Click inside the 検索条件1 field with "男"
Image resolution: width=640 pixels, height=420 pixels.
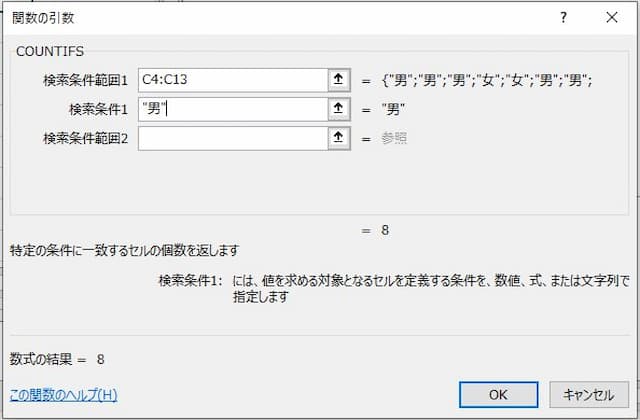click(x=233, y=109)
